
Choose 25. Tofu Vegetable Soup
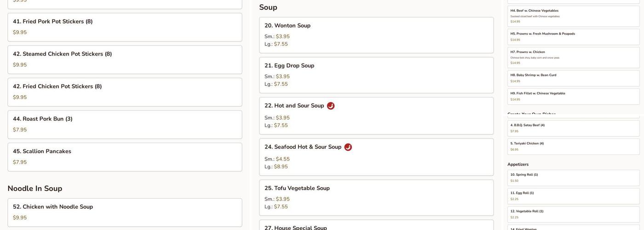376,197
